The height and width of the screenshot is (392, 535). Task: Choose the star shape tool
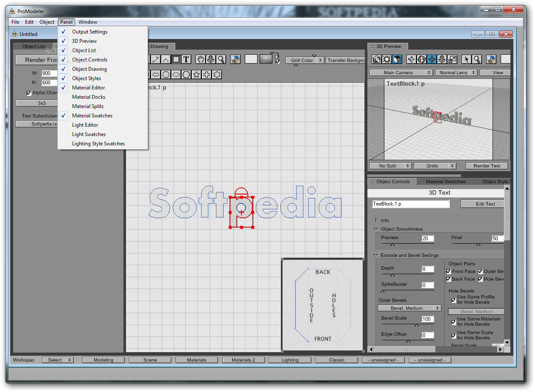click(196, 75)
